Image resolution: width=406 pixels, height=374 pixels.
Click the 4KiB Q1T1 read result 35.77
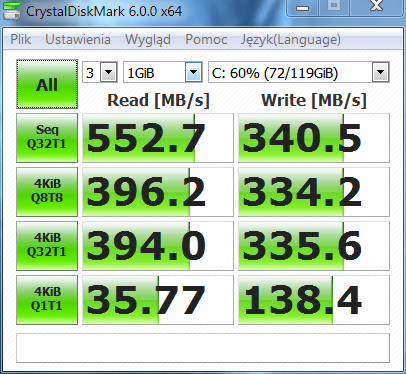(158, 300)
